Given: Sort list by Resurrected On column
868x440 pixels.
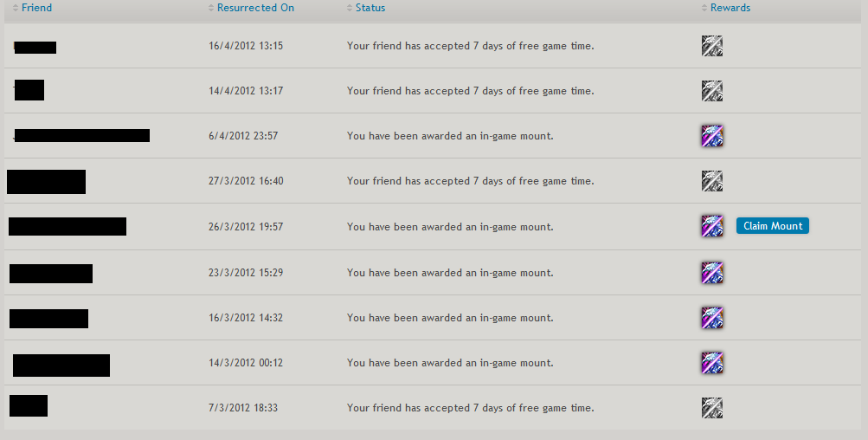Looking at the screenshot, I should (x=255, y=8).
